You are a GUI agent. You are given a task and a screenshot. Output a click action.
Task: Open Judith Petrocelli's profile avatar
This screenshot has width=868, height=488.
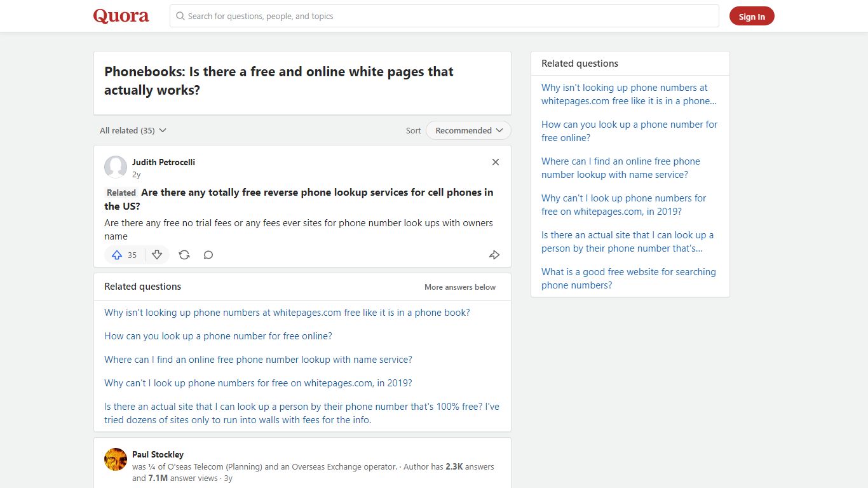pyautogui.click(x=116, y=167)
